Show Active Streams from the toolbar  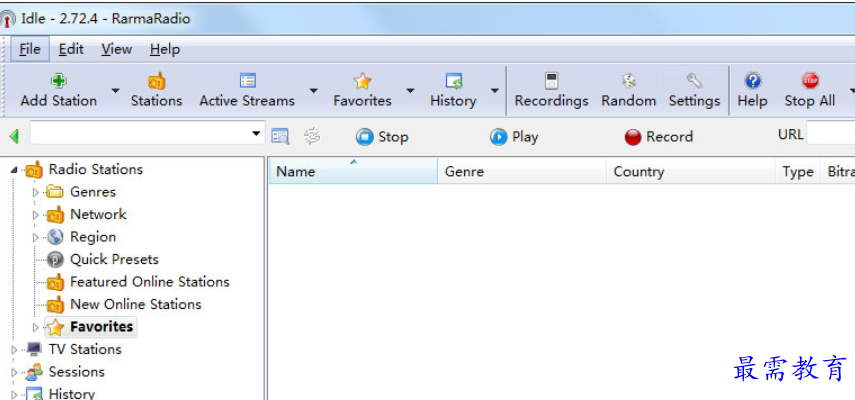click(x=247, y=90)
